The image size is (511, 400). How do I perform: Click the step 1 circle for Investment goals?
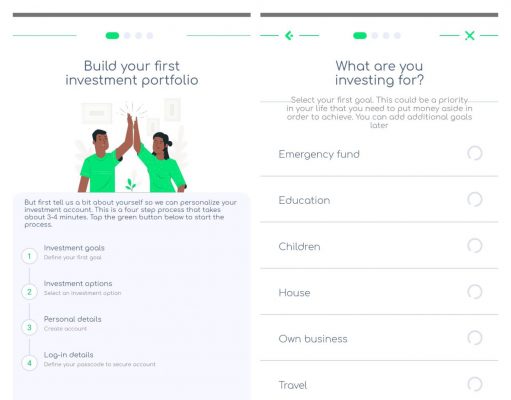click(x=29, y=256)
